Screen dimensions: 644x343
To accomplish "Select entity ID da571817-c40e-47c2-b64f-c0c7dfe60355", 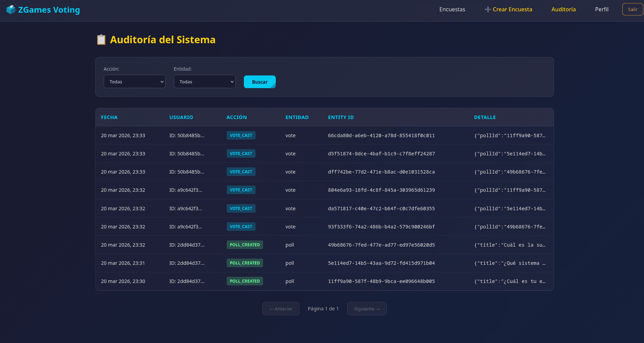I will [381, 209].
